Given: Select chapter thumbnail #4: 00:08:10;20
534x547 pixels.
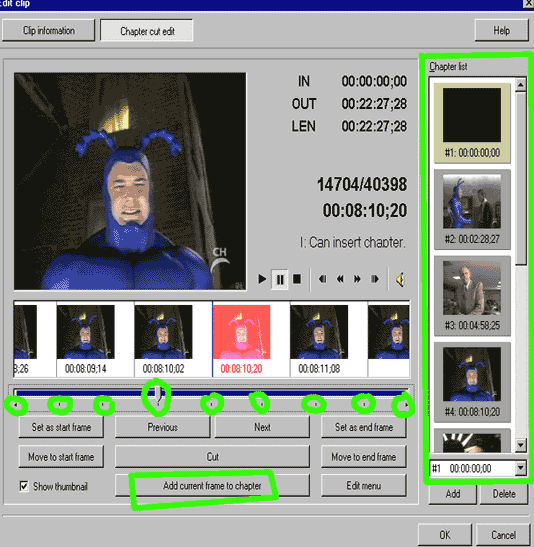Looking at the screenshot, I should point(472,382).
